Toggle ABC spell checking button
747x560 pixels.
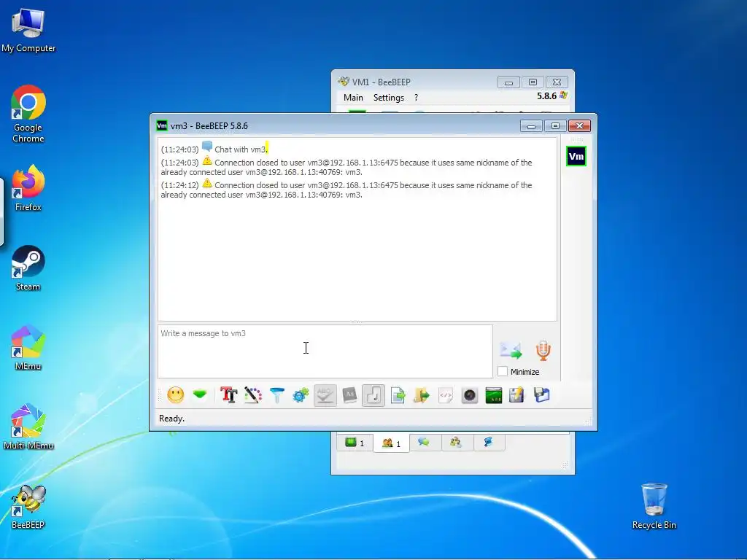pyautogui.click(x=325, y=395)
